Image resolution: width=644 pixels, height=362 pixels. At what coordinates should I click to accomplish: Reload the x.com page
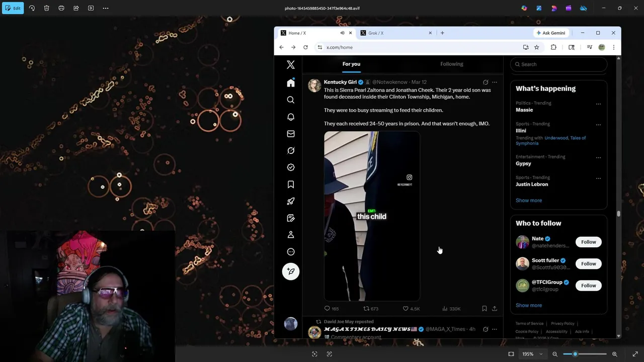(x=305, y=47)
